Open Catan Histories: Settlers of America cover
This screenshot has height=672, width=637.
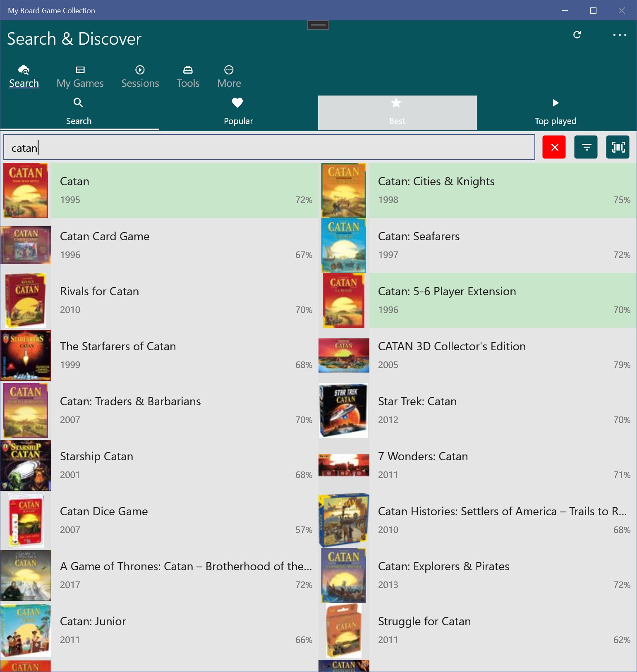point(344,520)
